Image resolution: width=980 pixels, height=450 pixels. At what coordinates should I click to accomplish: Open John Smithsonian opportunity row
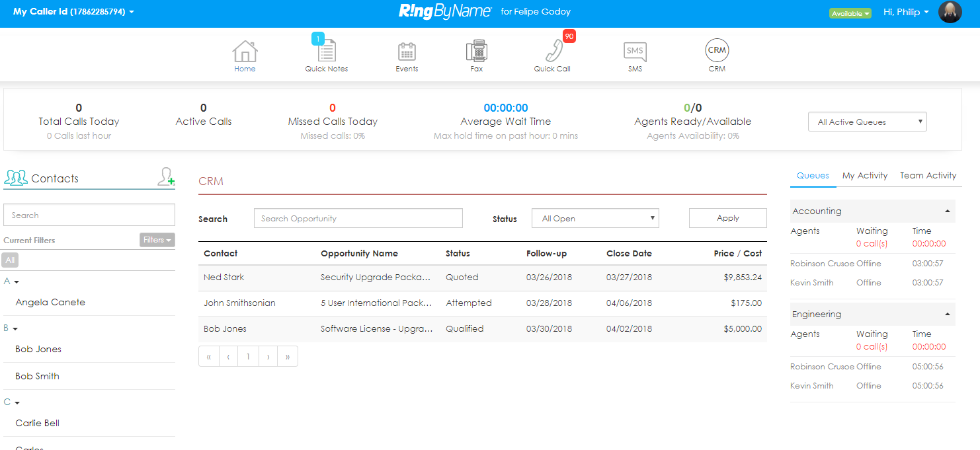(483, 303)
